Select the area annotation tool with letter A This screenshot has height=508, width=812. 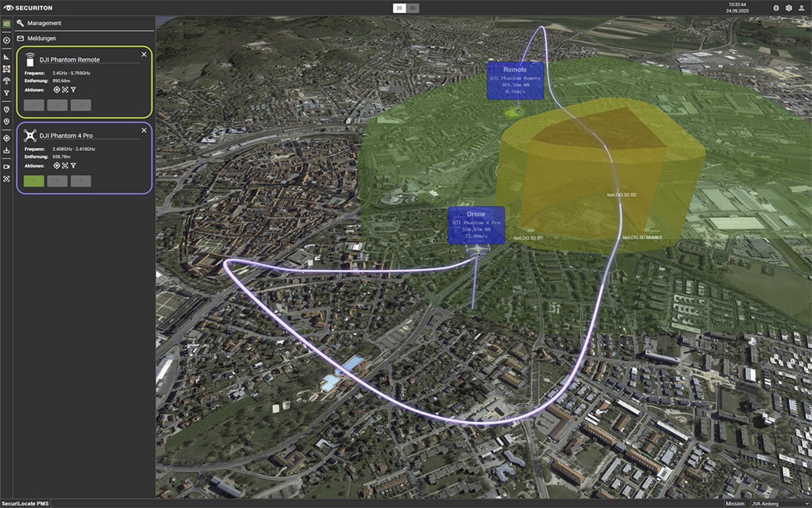pos(6,69)
